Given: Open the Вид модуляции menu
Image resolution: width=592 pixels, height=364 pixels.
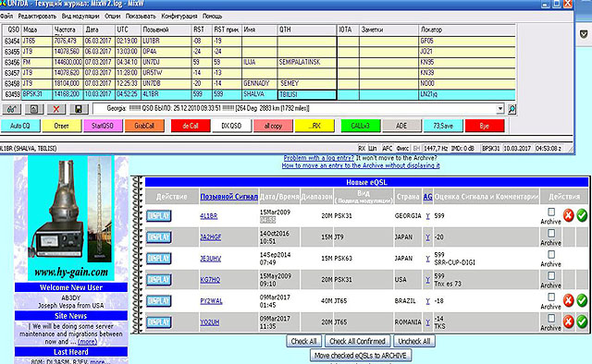Looking at the screenshot, I should (x=80, y=17).
